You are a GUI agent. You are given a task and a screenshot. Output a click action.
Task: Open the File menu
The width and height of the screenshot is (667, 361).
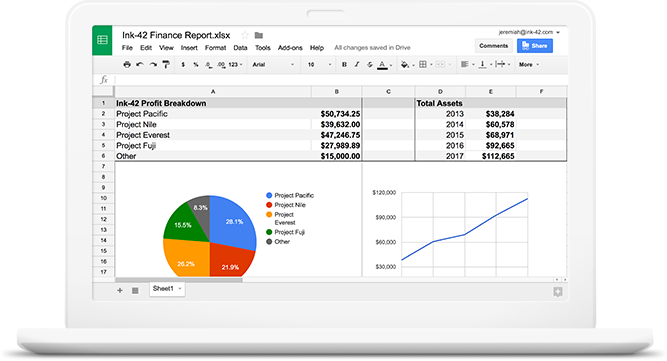pos(127,48)
